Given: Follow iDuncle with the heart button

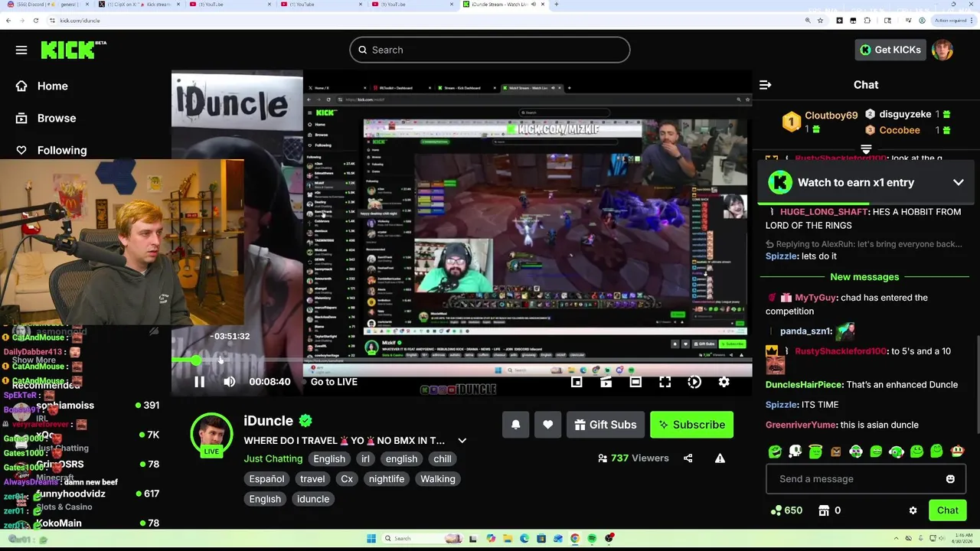Looking at the screenshot, I should [x=547, y=425].
